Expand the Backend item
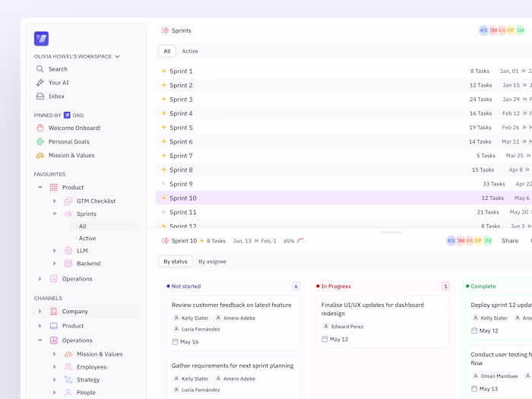The height and width of the screenshot is (399, 532). click(54, 263)
